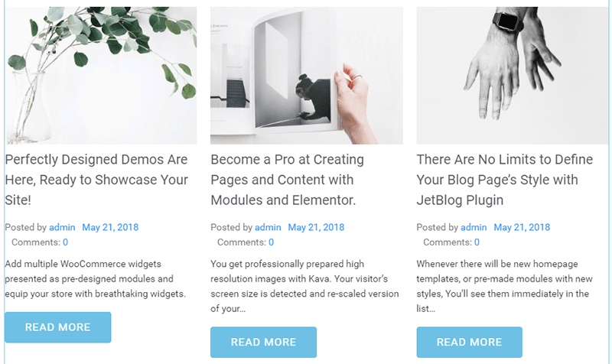
Task: Click admin author link under first post
Action: [62, 227]
